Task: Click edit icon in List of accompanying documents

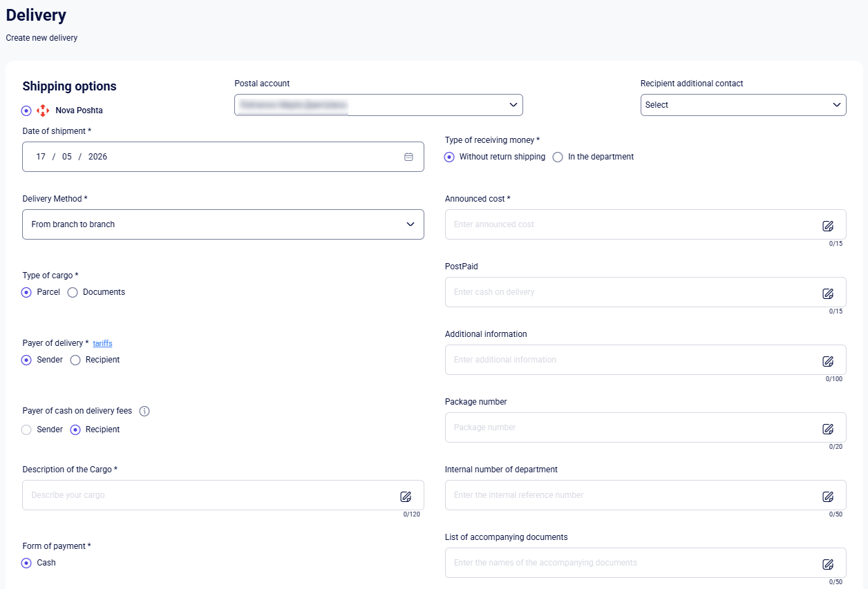Action: point(828,564)
